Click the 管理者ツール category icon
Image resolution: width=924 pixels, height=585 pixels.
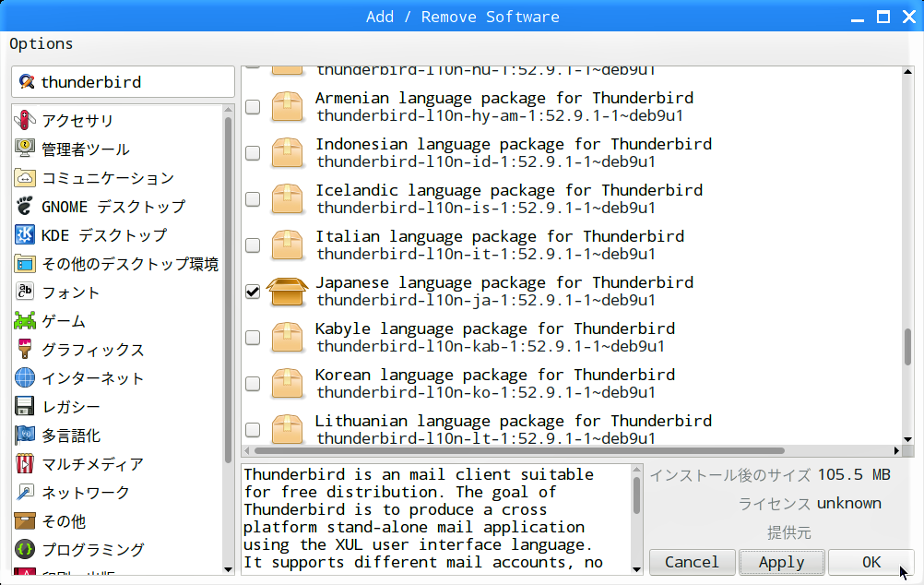point(25,149)
